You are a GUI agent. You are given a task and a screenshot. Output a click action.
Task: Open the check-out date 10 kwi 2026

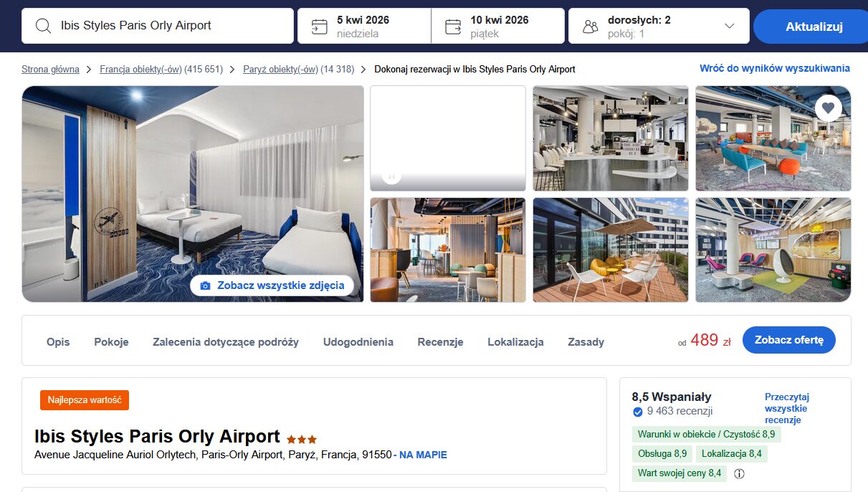(x=498, y=26)
